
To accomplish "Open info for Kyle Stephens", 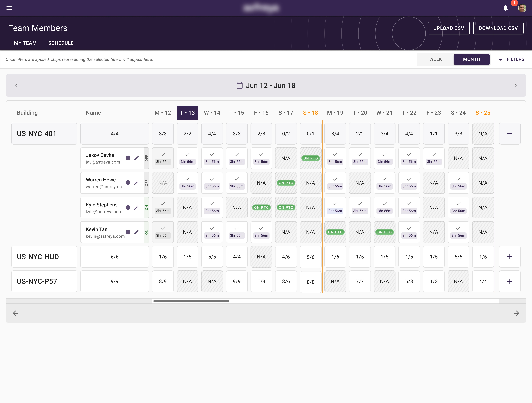I will coord(128,207).
